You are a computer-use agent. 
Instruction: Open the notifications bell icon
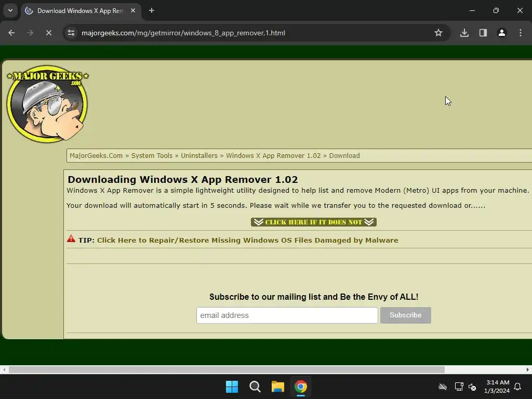[x=518, y=387]
